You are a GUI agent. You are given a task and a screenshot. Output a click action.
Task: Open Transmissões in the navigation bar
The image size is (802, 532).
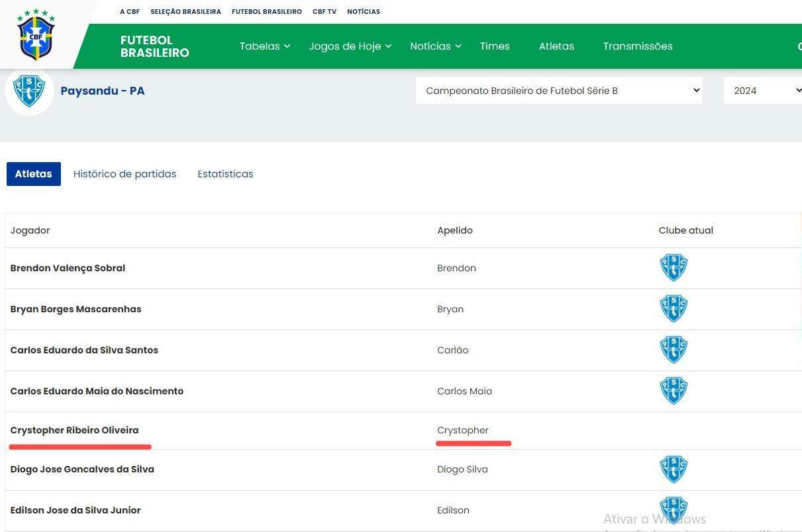tap(637, 46)
